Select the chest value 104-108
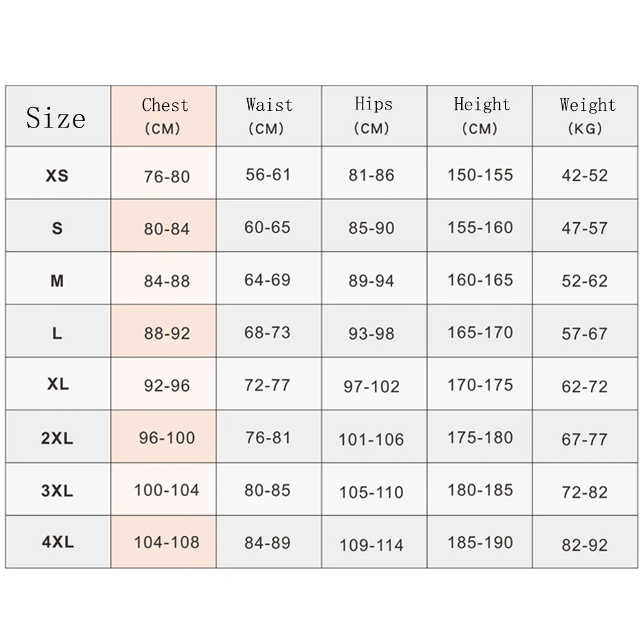Image resolution: width=644 pixels, height=644 pixels. coord(167,543)
